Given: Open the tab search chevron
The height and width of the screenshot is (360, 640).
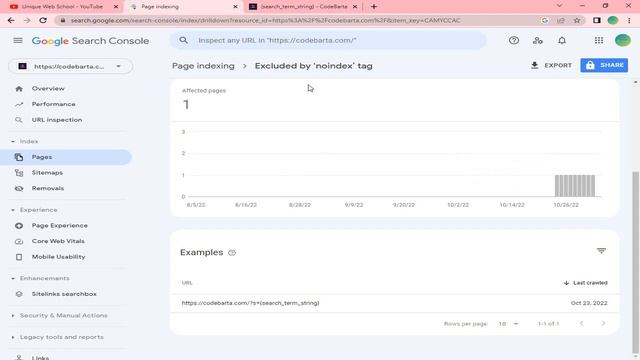Looking at the screenshot, I should click(x=559, y=6).
